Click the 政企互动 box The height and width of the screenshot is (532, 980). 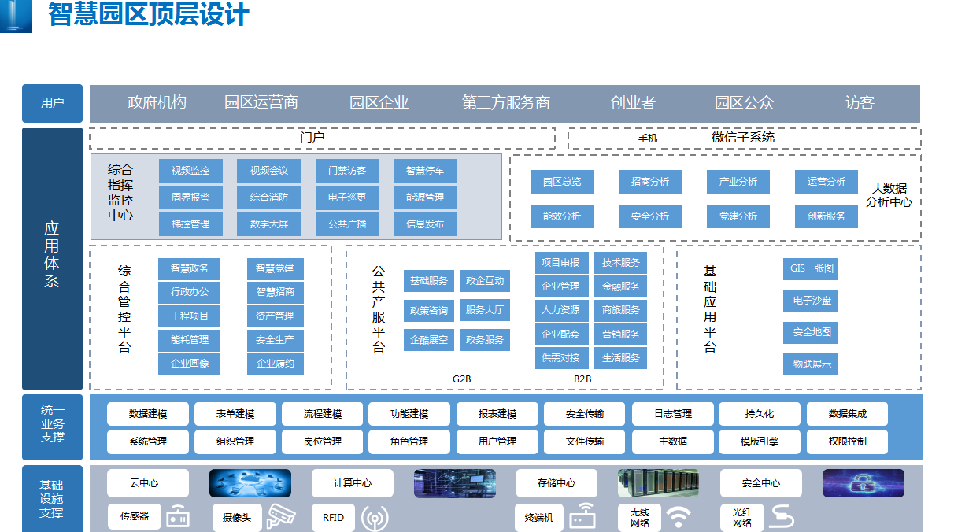pyautogui.click(x=485, y=281)
